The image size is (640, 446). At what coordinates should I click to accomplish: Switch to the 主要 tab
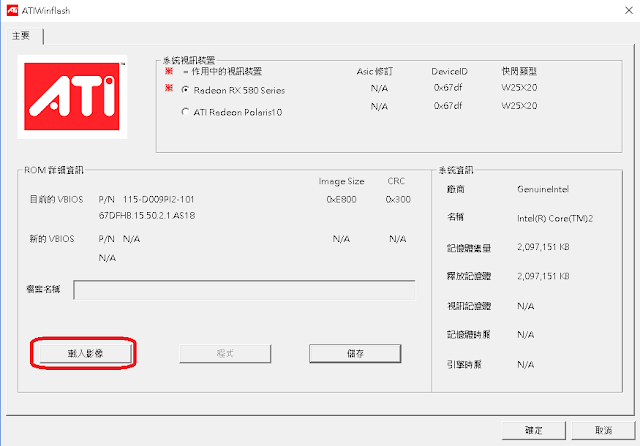(21, 36)
